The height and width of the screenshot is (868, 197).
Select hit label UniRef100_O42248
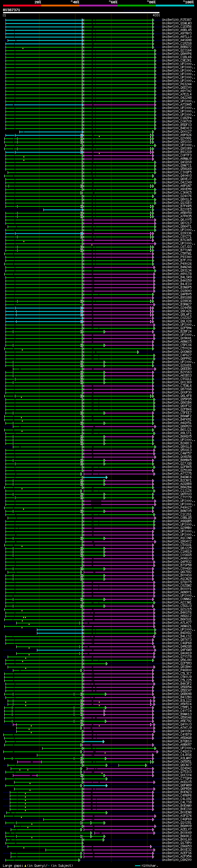click(x=177, y=98)
